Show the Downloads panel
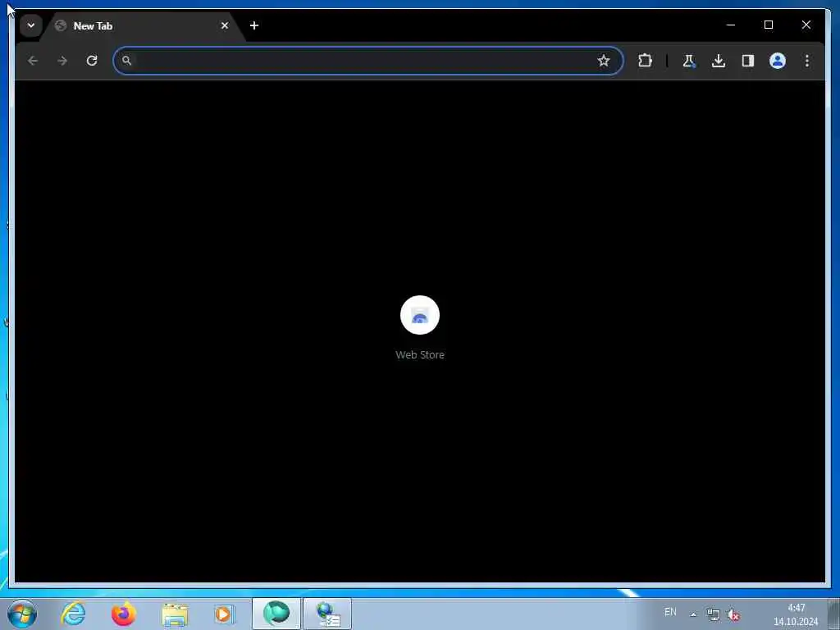The width and height of the screenshot is (840, 630). pyautogui.click(x=719, y=61)
